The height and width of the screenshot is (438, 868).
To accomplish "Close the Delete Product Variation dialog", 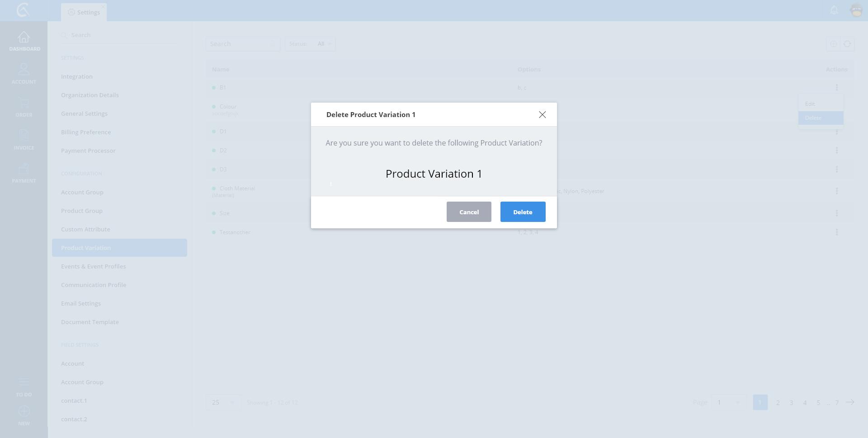I will click(542, 115).
